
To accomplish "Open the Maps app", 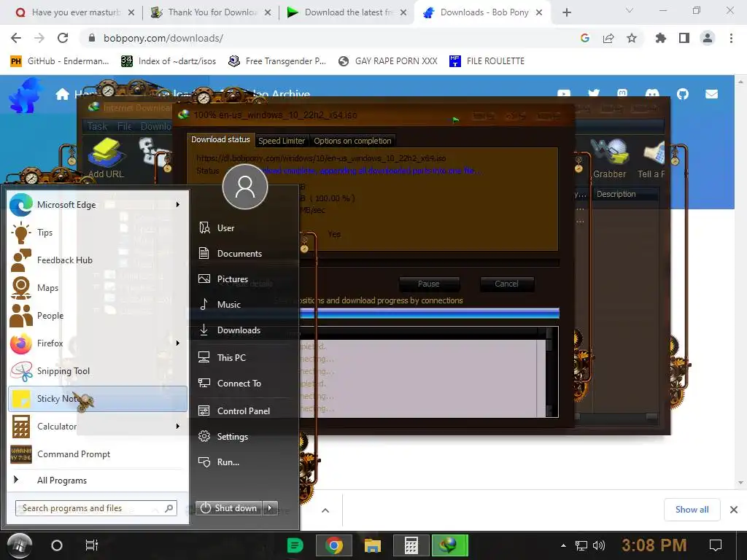I will (x=98, y=287).
